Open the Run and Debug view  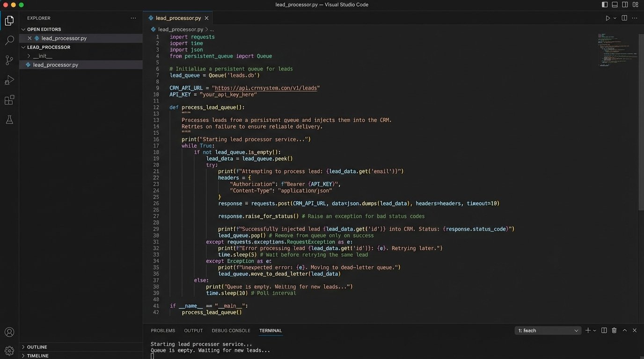pyautogui.click(x=9, y=80)
